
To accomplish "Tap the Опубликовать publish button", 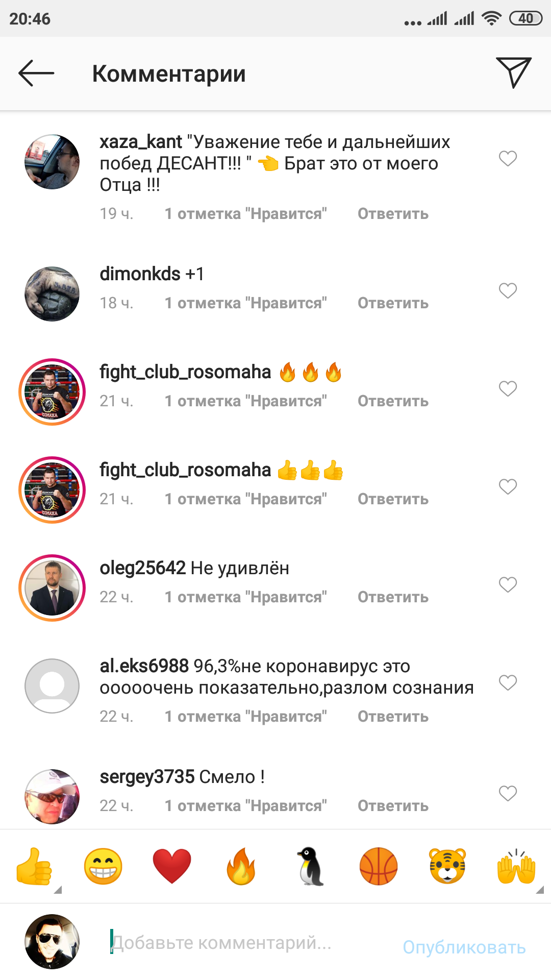I will click(464, 947).
